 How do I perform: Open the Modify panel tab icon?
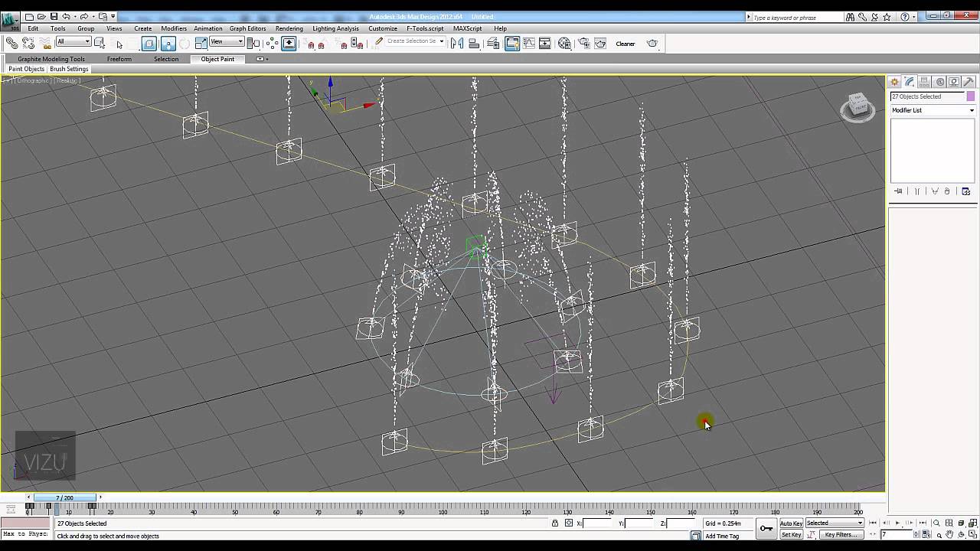pos(909,82)
